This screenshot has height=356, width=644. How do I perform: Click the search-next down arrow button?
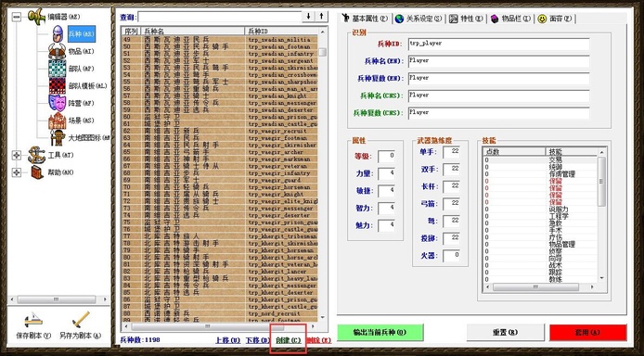pyautogui.click(x=308, y=17)
